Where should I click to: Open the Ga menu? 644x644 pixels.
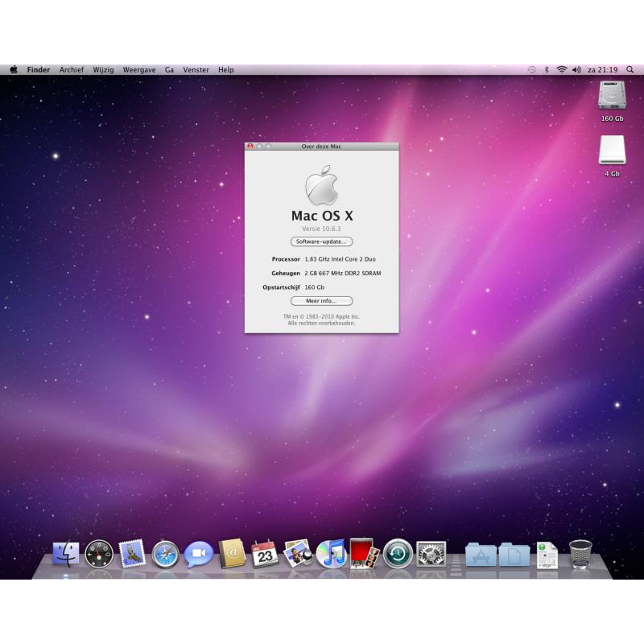[x=169, y=70]
